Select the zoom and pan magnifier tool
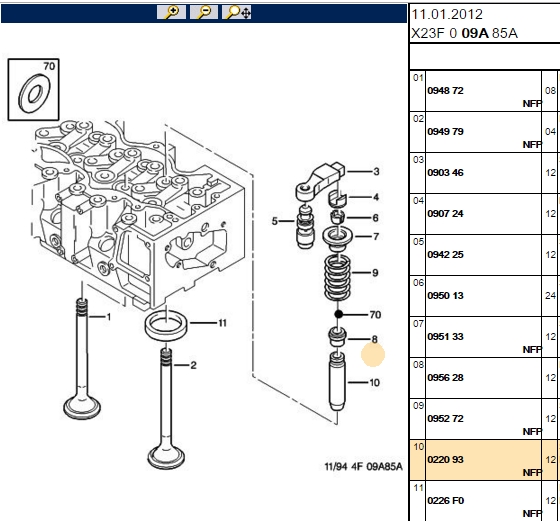This screenshot has height=521, width=560. click(x=237, y=12)
